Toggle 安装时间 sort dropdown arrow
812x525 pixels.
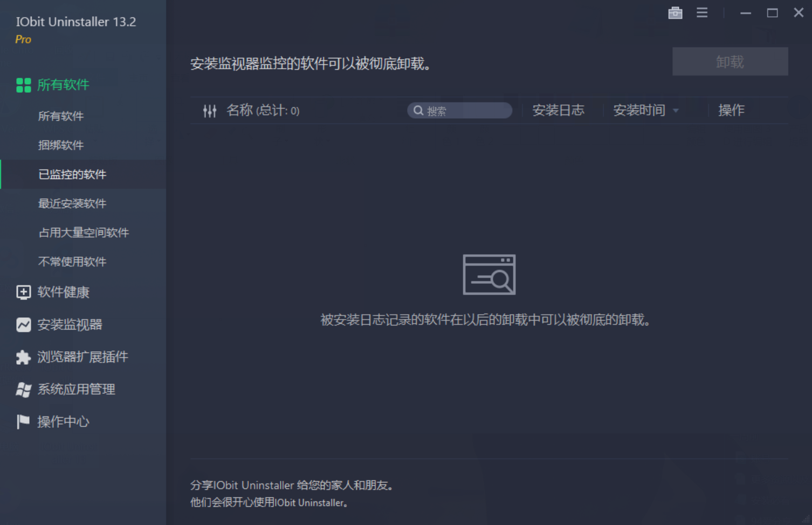click(x=676, y=111)
